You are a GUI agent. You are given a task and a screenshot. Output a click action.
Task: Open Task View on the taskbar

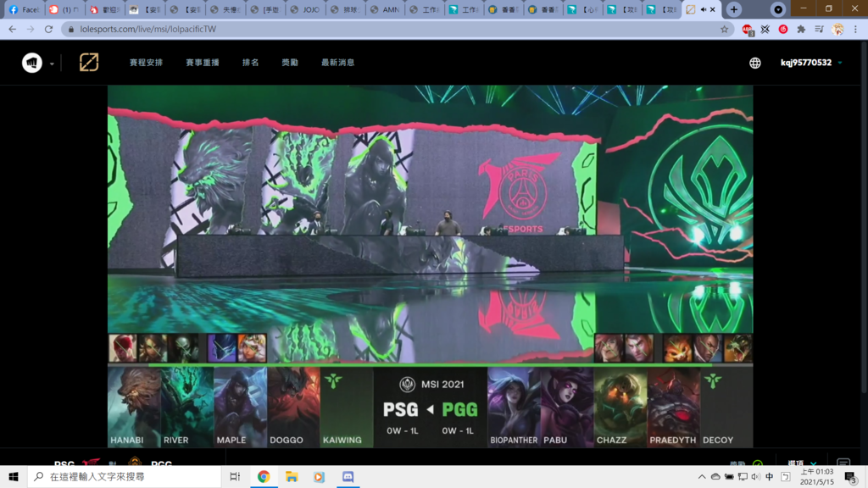(x=235, y=476)
